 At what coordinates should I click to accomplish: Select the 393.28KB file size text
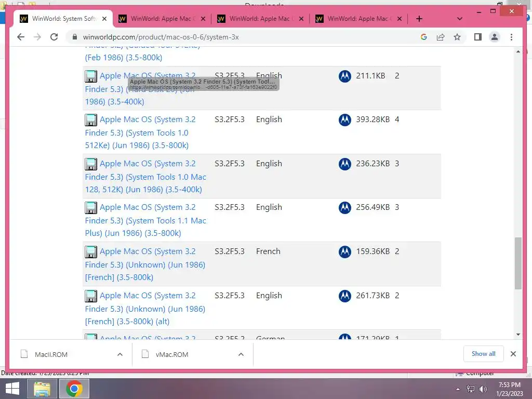(x=373, y=119)
